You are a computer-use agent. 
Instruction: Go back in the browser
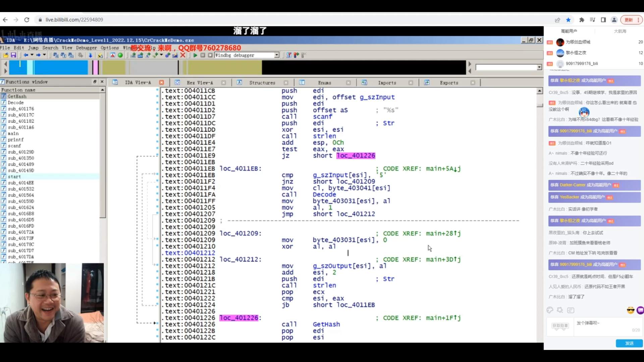(5, 20)
